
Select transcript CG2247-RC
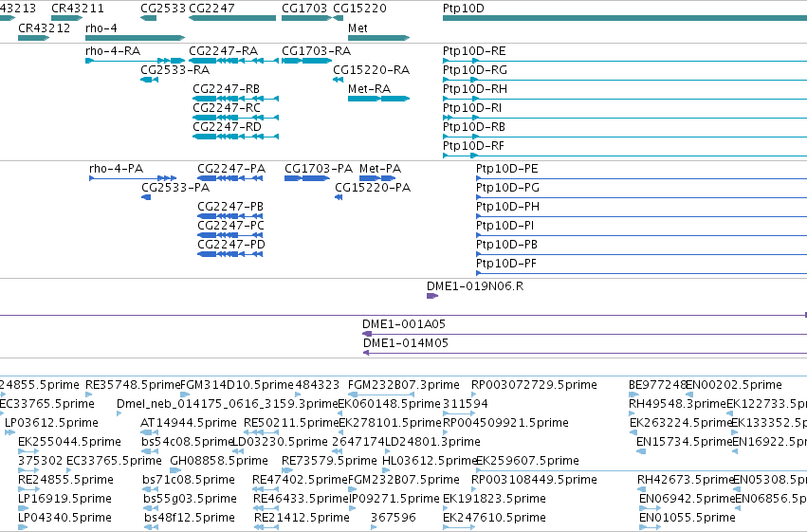pyautogui.click(x=227, y=107)
